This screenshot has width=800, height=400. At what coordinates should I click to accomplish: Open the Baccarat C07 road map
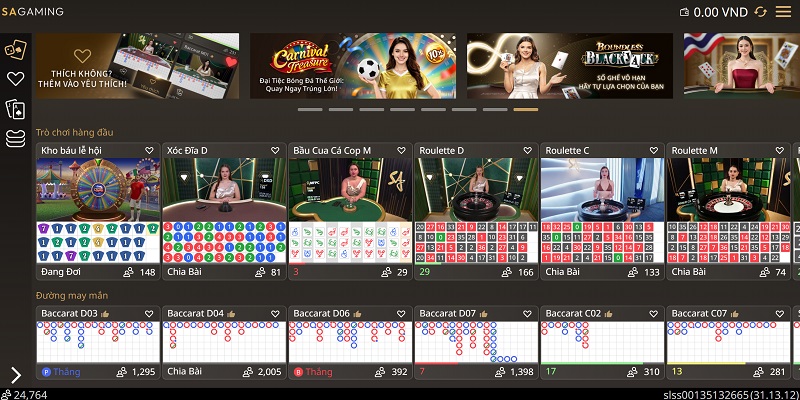[729, 342]
